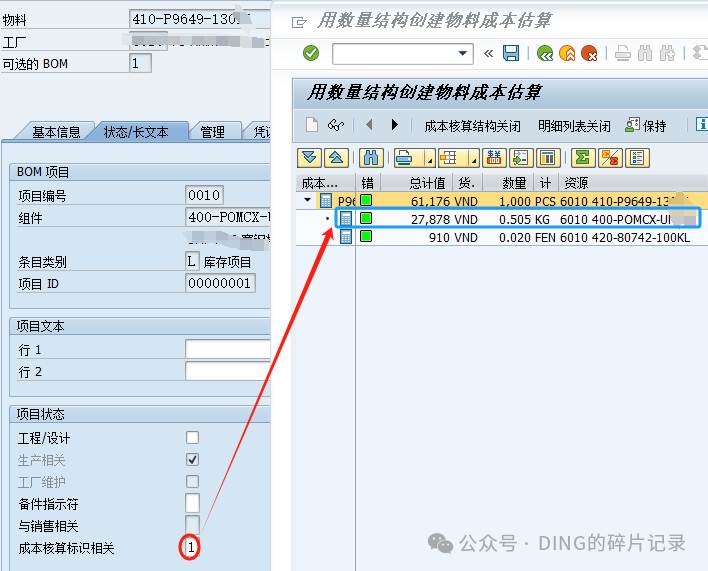
Task: Switch to the 状态/长文本 tab
Action: coord(136,132)
